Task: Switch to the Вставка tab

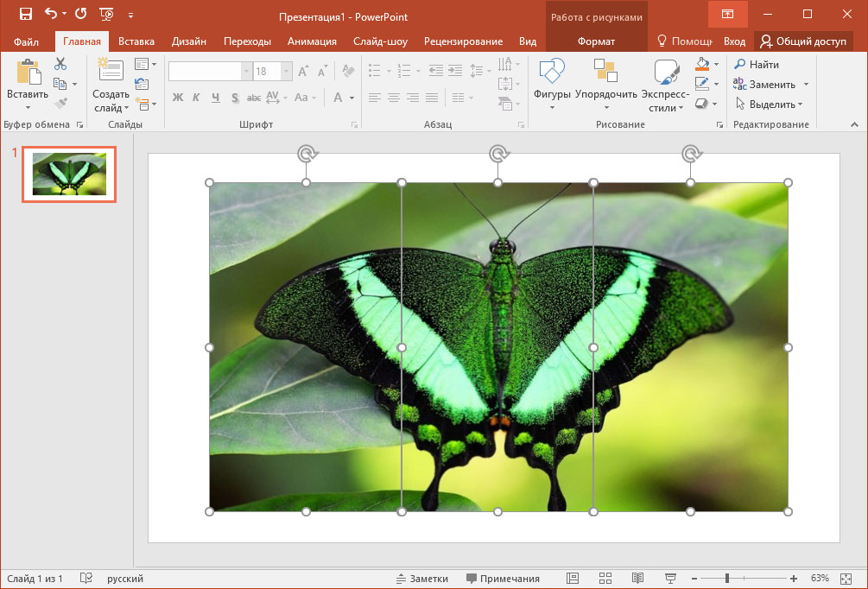Action: click(136, 41)
